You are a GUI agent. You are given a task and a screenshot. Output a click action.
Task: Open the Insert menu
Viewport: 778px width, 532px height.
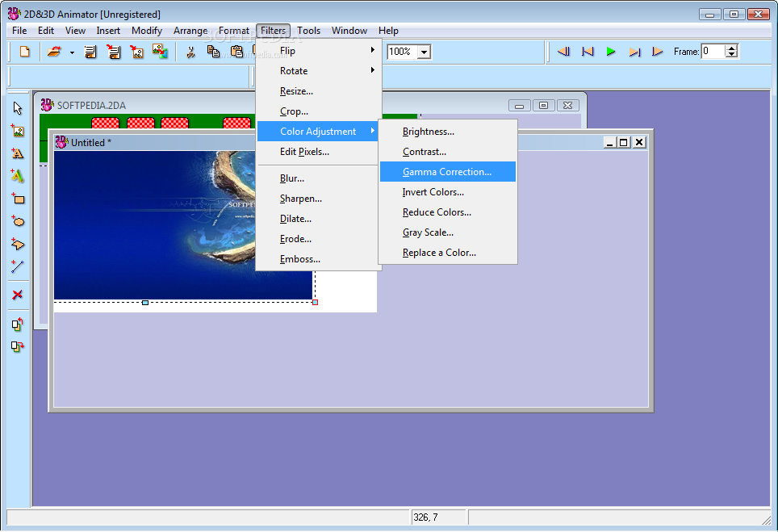click(108, 31)
